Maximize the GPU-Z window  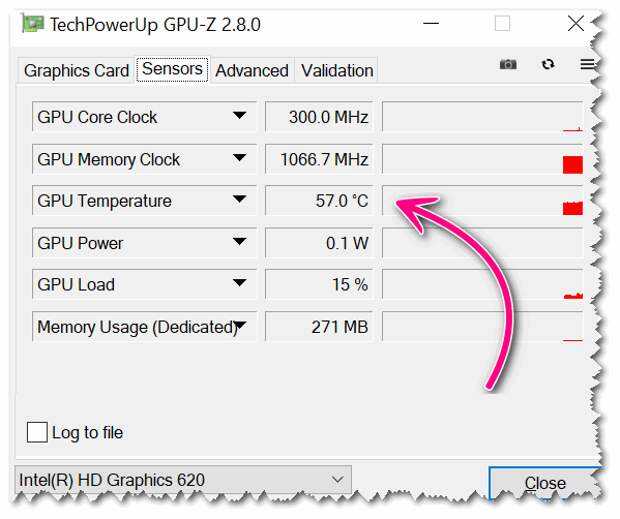(502, 23)
